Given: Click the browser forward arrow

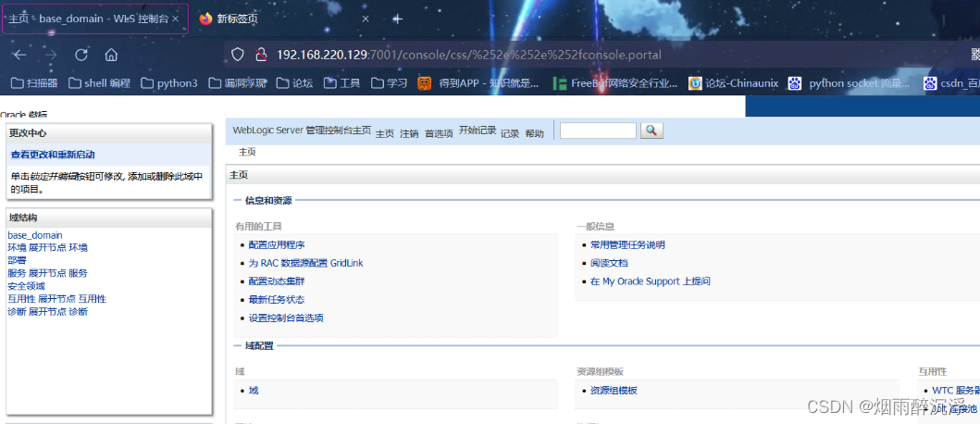Looking at the screenshot, I should coord(51,55).
